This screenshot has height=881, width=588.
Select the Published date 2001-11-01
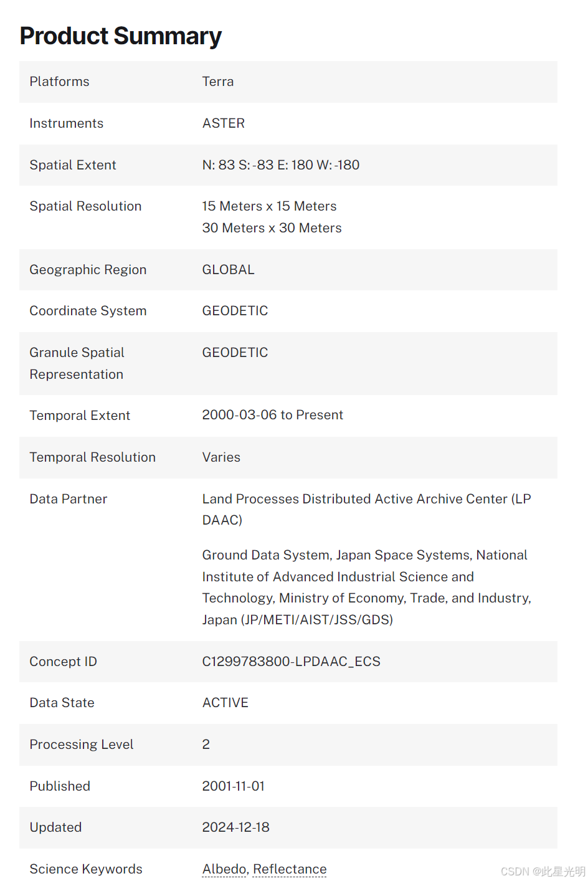point(234,786)
